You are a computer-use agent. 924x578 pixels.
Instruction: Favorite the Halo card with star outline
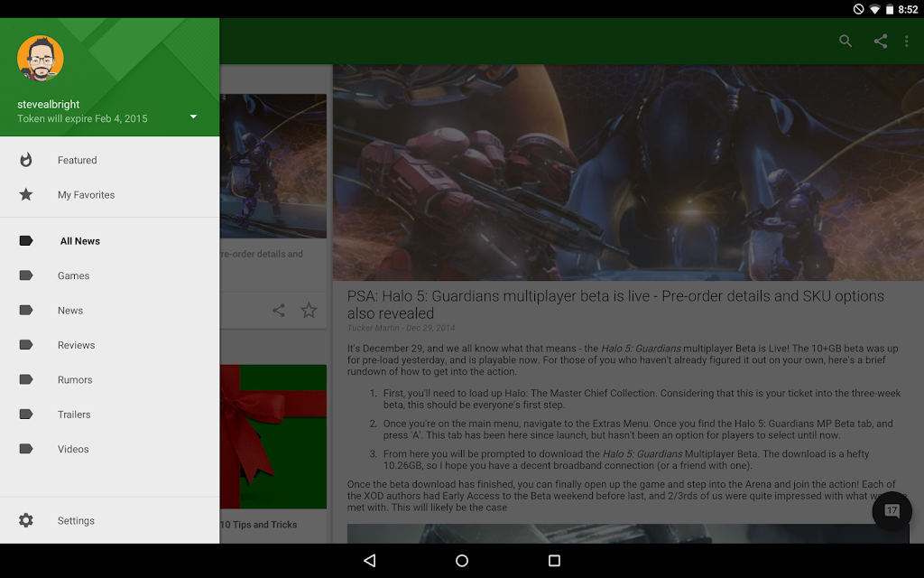(x=309, y=311)
